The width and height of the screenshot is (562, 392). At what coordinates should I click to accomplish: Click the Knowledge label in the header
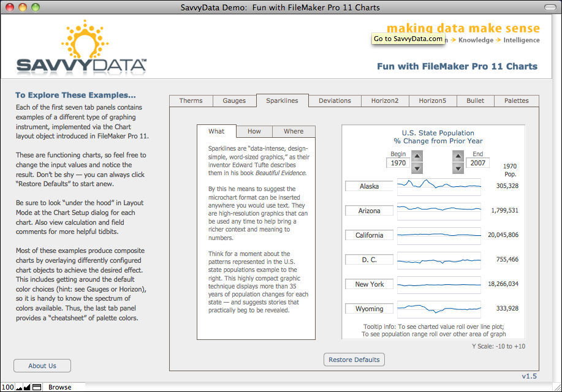pyautogui.click(x=476, y=40)
